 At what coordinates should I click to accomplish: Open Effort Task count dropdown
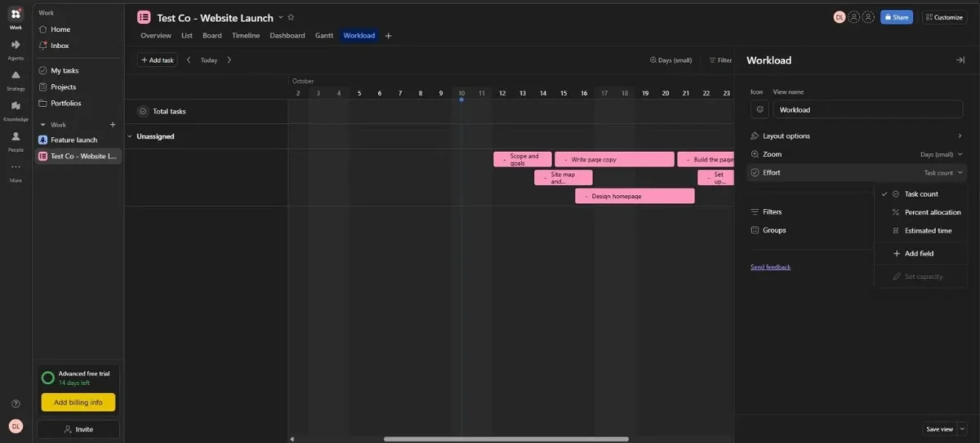coord(943,173)
